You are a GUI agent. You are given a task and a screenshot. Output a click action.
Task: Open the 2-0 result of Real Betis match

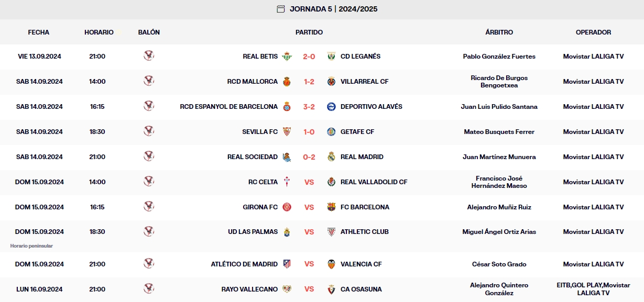309,57
